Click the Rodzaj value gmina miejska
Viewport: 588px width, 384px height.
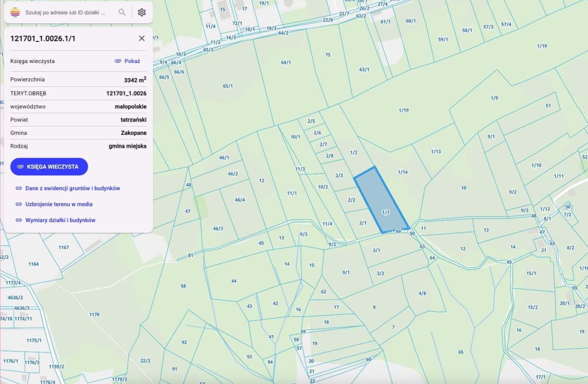click(128, 146)
